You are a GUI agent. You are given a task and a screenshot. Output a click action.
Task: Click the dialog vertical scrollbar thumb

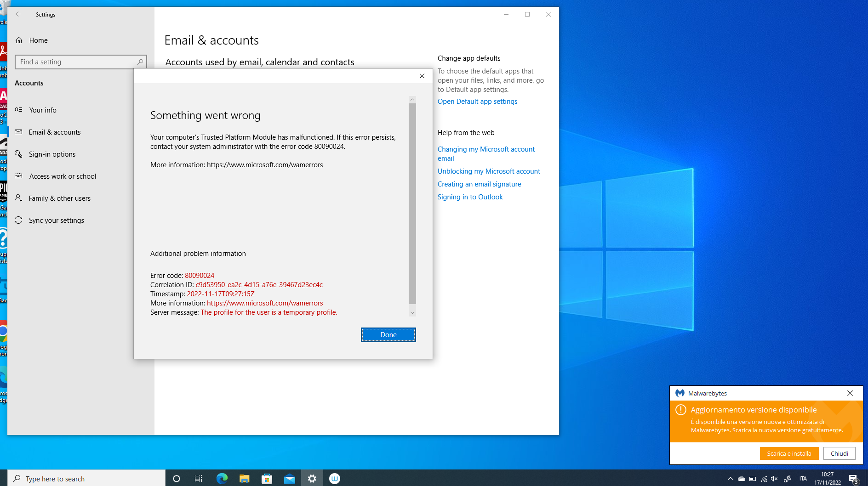click(x=412, y=203)
